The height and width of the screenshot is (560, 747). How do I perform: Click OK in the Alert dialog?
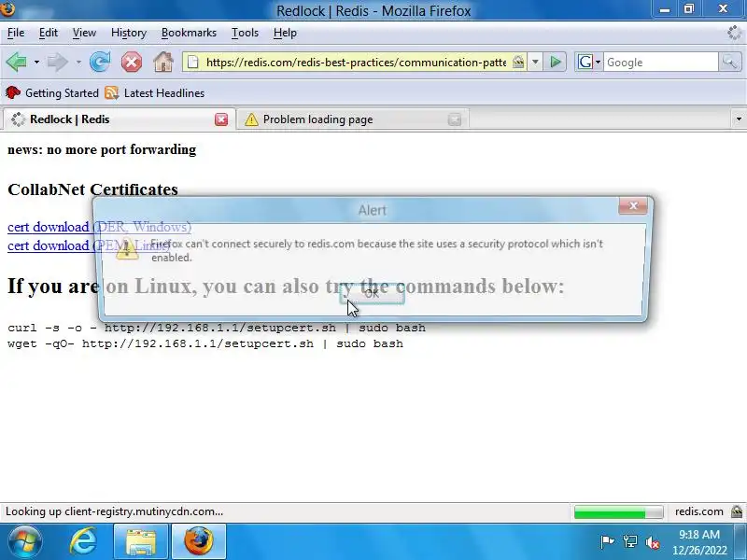(372, 294)
